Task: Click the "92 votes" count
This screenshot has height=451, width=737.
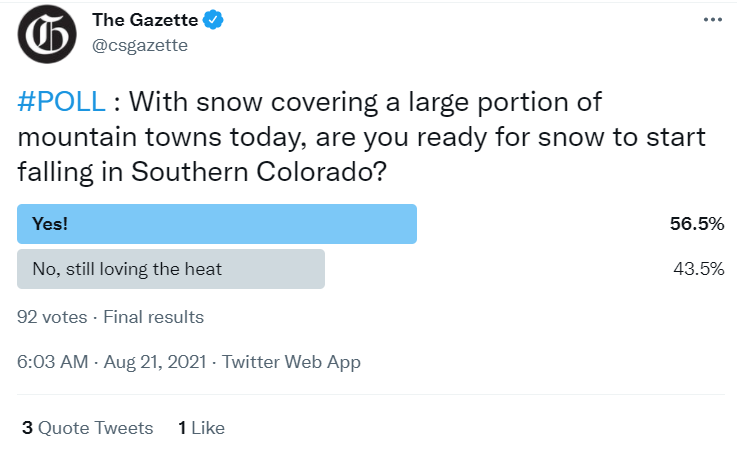Action: pos(52,317)
